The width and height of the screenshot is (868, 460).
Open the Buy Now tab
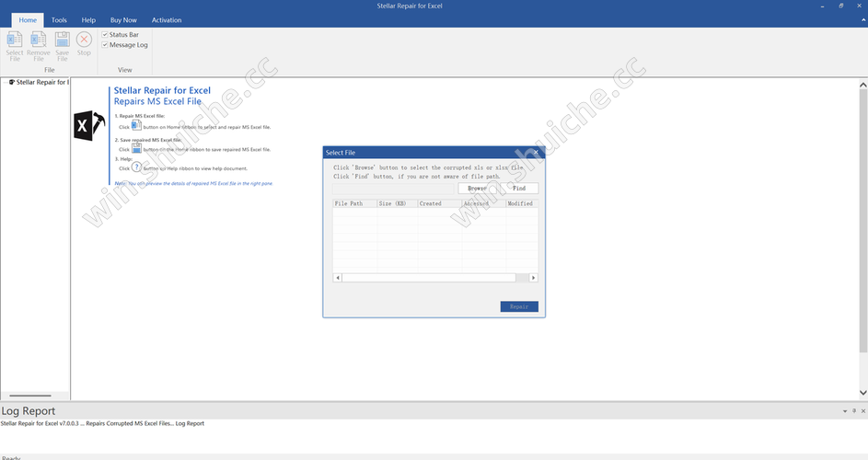click(123, 20)
